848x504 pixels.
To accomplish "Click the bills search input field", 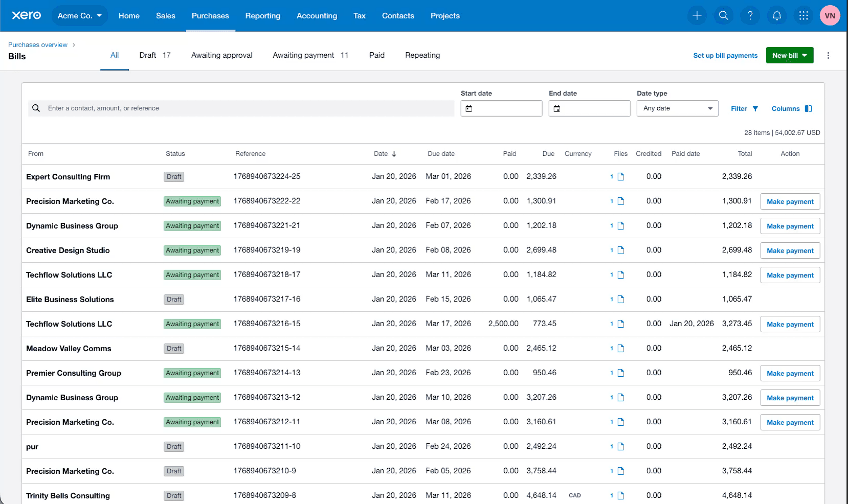I will tap(240, 108).
